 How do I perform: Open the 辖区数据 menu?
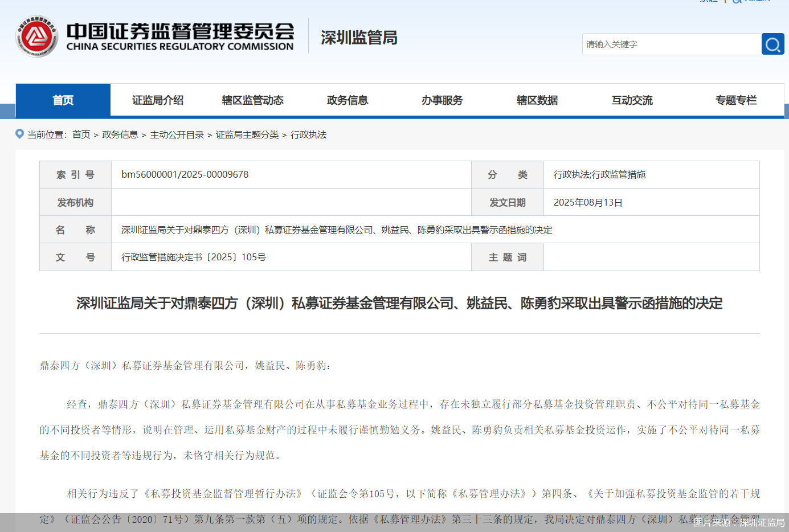537,100
